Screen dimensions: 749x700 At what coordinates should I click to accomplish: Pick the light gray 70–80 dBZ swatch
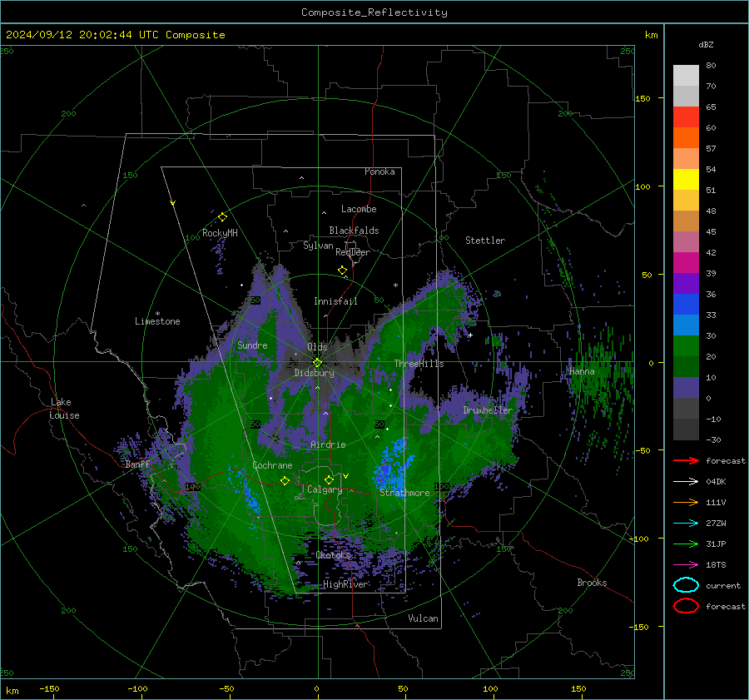click(686, 76)
